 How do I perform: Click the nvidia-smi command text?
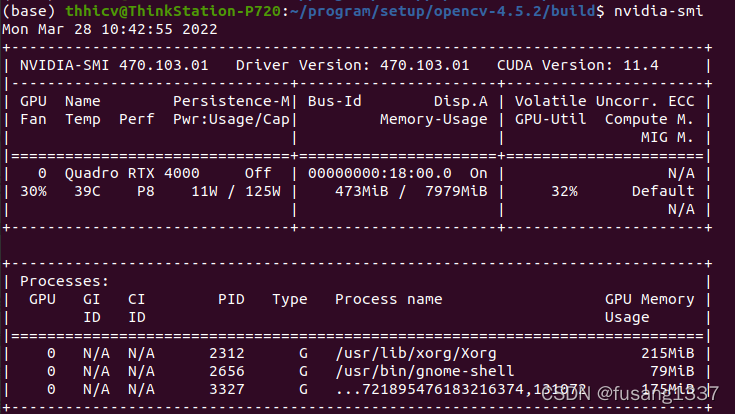click(658, 10)
